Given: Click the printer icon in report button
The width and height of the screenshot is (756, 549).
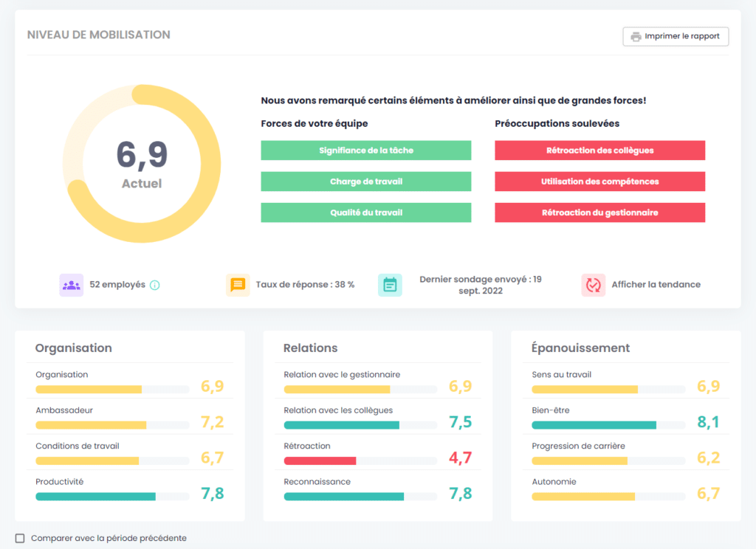Looking at the screenshot, I should coord(636,36).
